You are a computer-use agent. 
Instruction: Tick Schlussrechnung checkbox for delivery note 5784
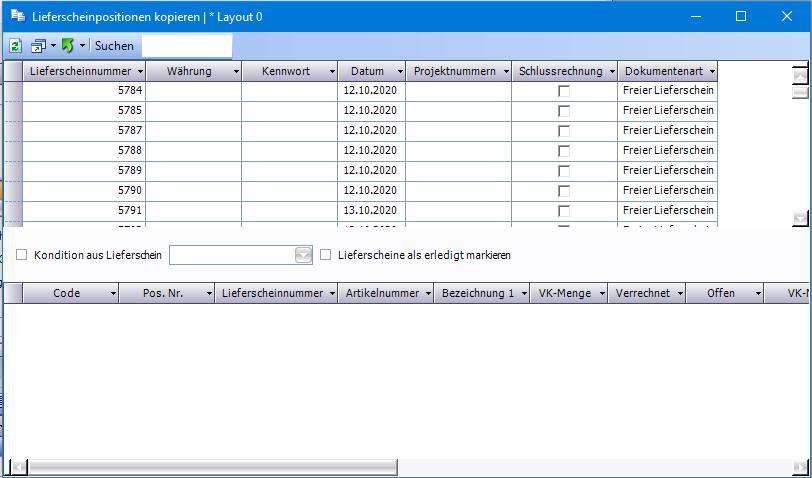point(564,91)
